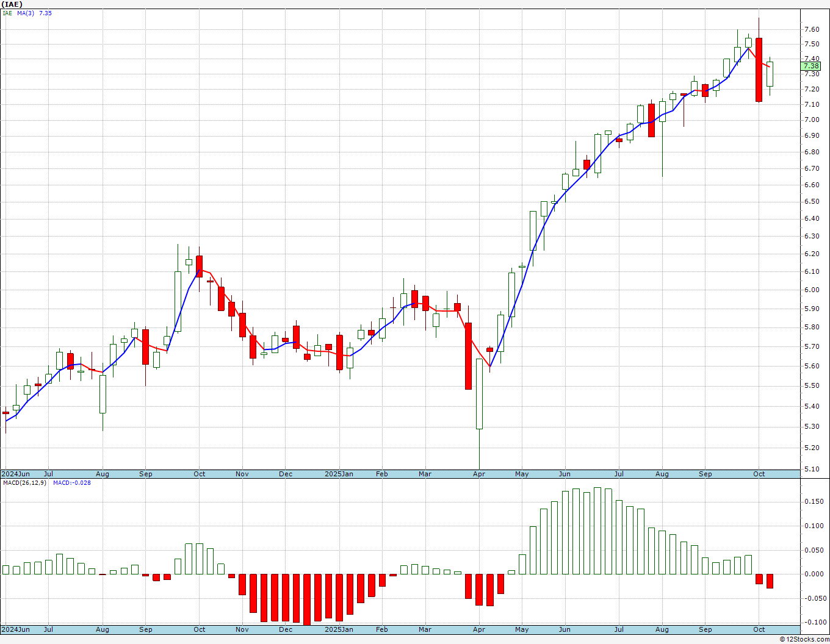This screenshot has height=644, width=830.
Task: Select Aug 2024 on price chart time axis
Action: point(103,474)
